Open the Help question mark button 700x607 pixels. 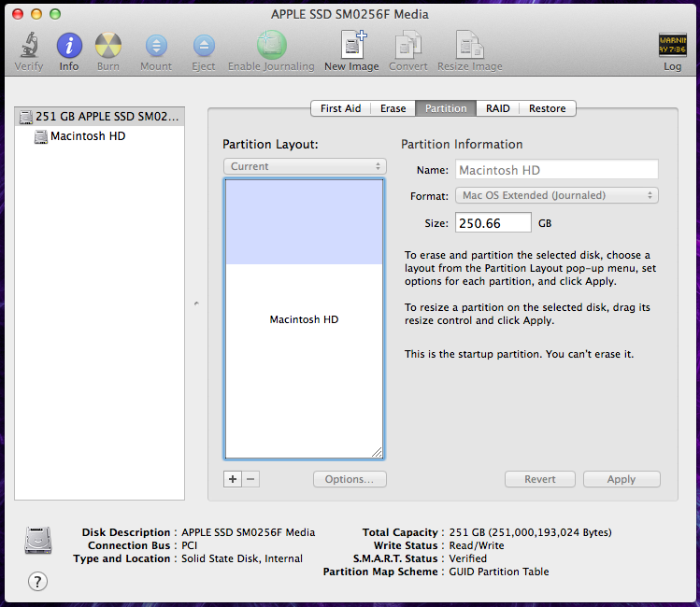point(37,582)
